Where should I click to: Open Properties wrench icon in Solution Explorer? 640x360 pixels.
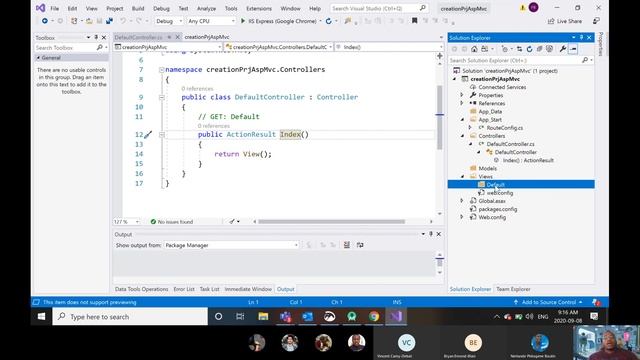(x=563, y=49)
